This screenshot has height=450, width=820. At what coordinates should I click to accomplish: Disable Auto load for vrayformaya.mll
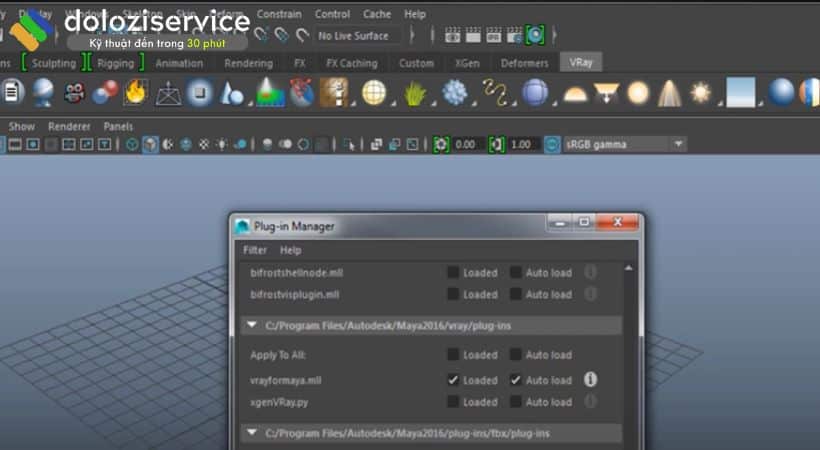516,380
